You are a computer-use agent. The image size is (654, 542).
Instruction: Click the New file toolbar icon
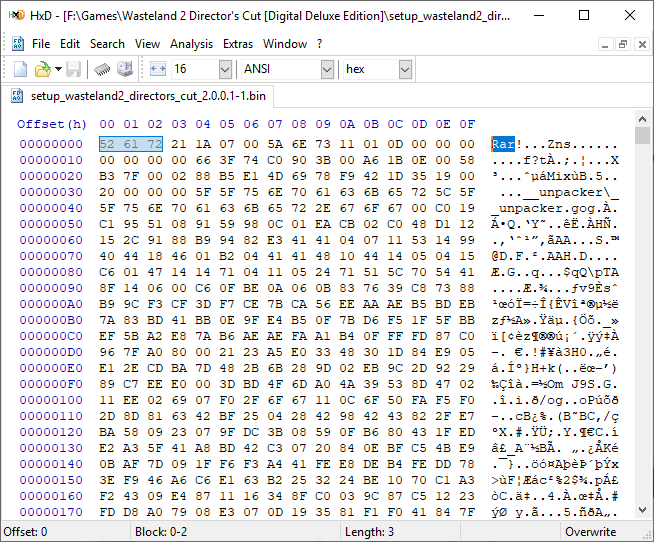tap(20, 69)
